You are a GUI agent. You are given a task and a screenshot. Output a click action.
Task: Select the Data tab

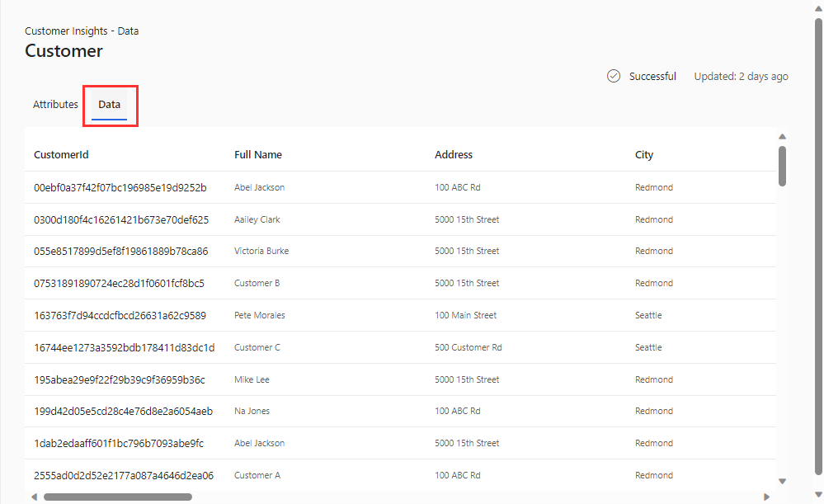[109, 105]
